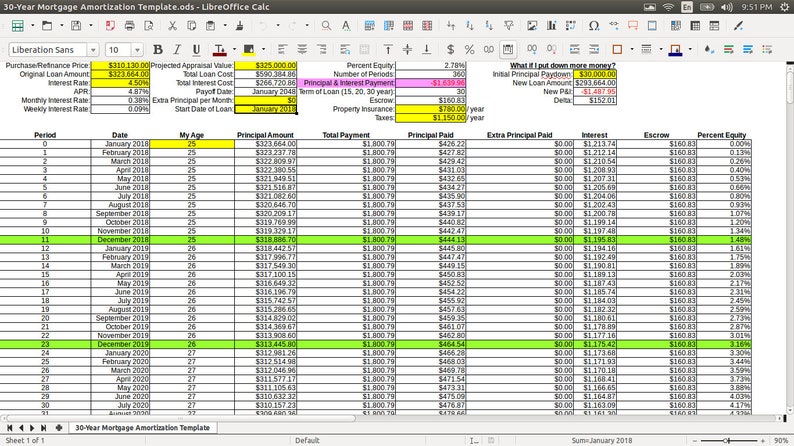Toggle the active date format button
794x446 pixels.
(508, 49)
